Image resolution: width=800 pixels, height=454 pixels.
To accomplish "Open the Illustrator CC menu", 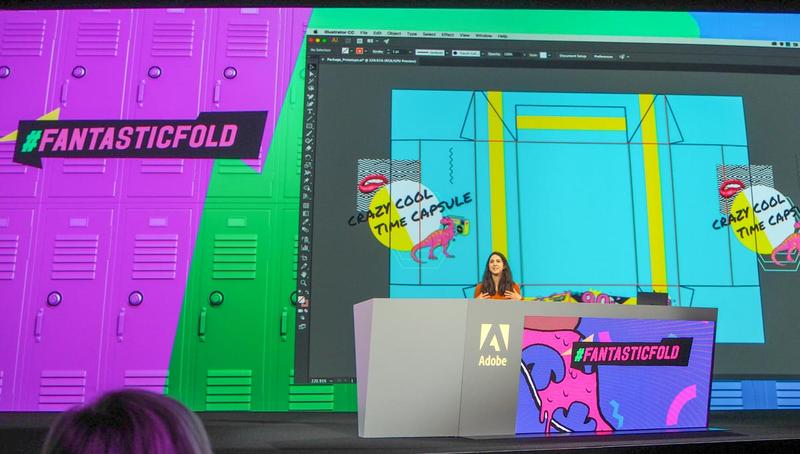I will (x=339, y=33).
